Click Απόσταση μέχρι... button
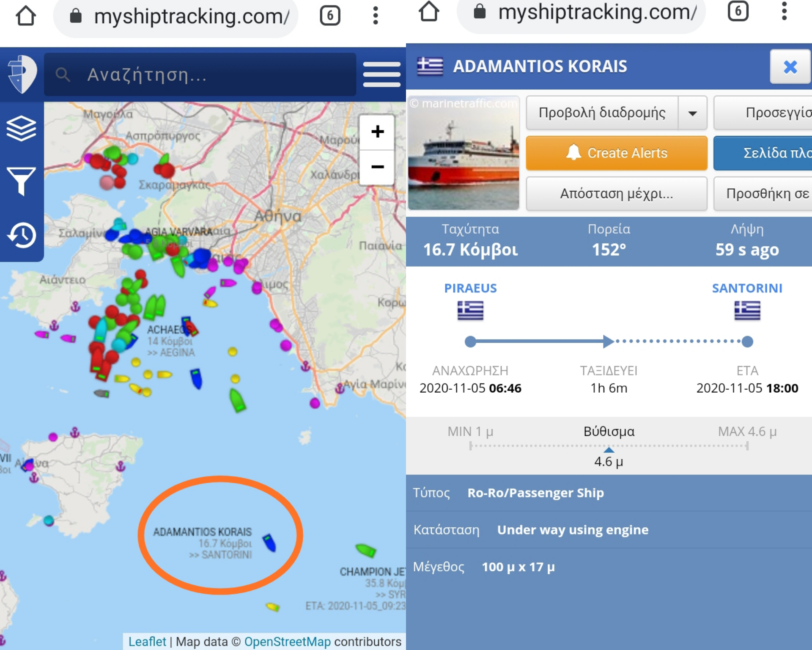This screenshot has width=812, height=650. [x=617, y=193]
